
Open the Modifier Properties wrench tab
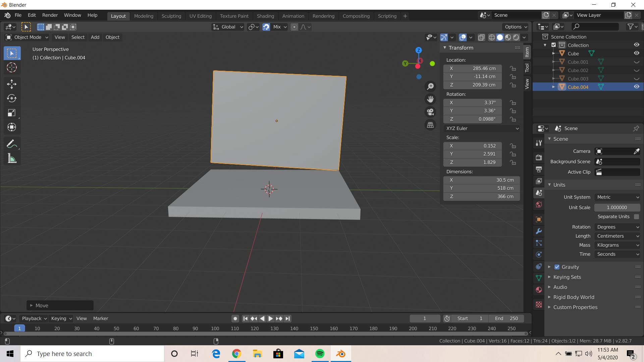coord(539,231)
